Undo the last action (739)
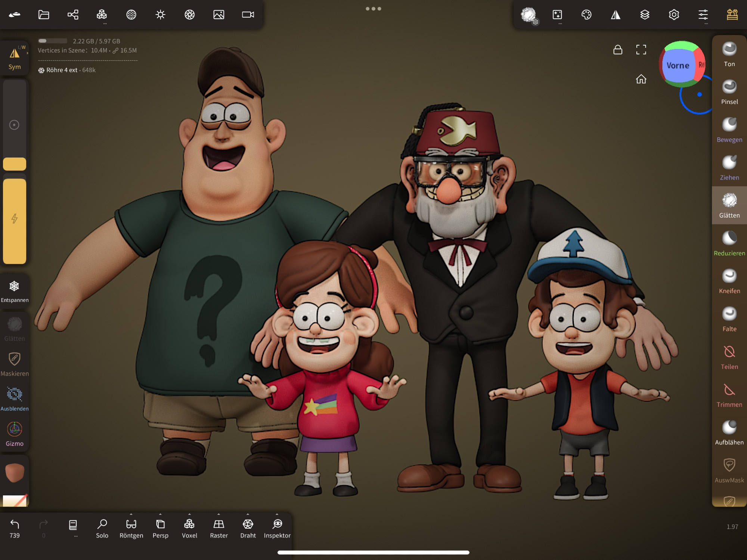 pyautogui.click(x=15, y=529)
